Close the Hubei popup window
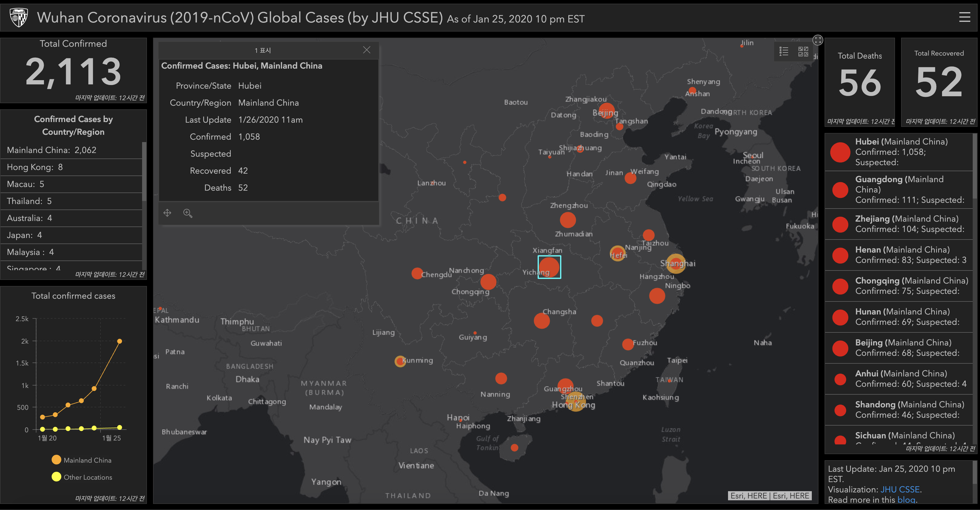The height and width of the screenshot is (510, 980). [366, 50]
